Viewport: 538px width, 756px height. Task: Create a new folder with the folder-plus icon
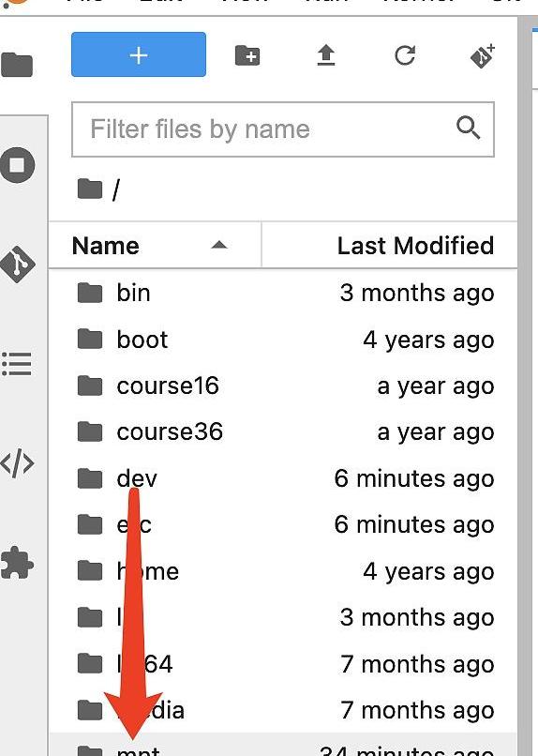(x=247, y=55)
